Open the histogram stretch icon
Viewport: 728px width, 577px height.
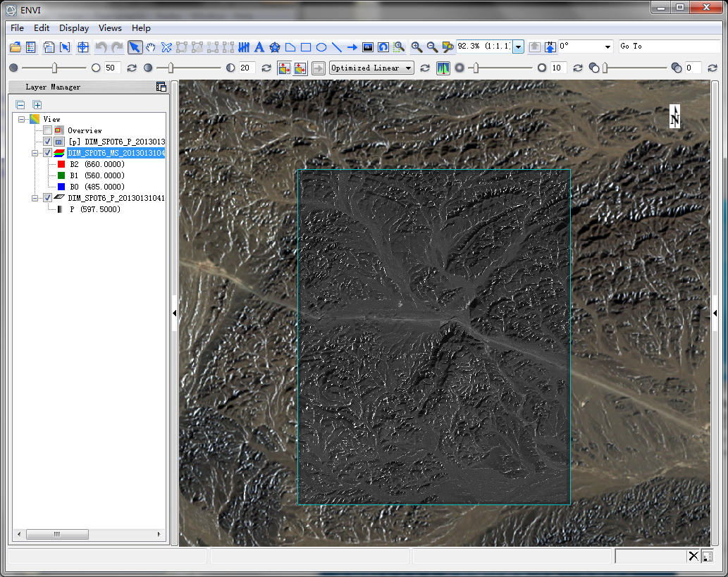click(443, 68)
